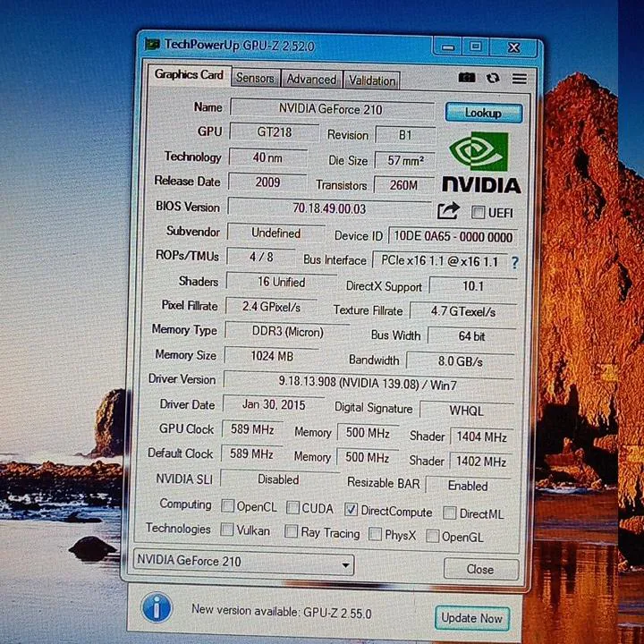Toggle the UEFI checkbox
Image resolution: width=644 pixels, height=644 pixels.
tap(478, 212)
